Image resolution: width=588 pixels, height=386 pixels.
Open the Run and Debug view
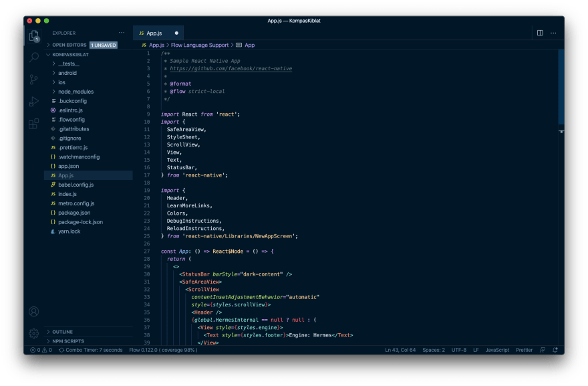[x=34, y=102]
